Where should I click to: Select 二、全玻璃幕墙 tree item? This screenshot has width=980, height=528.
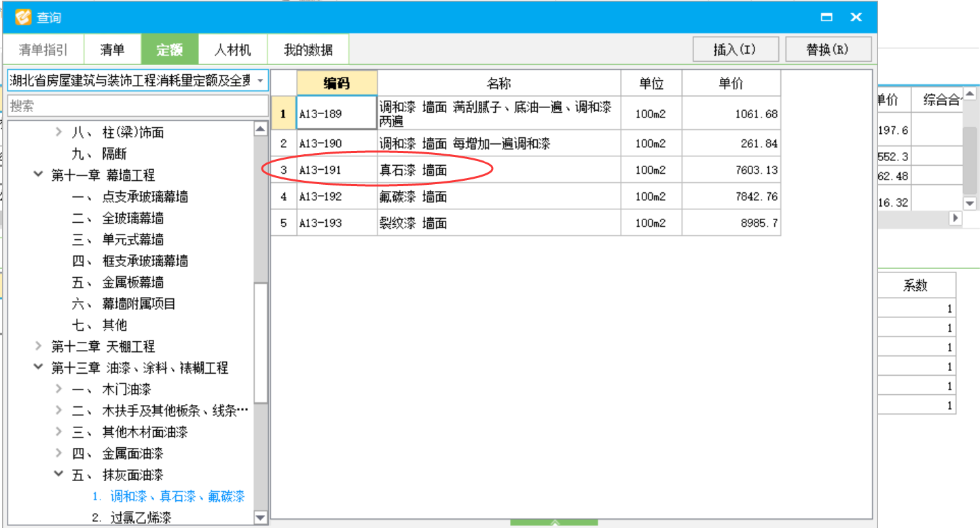pyautogui.click(x=117, y=218)
